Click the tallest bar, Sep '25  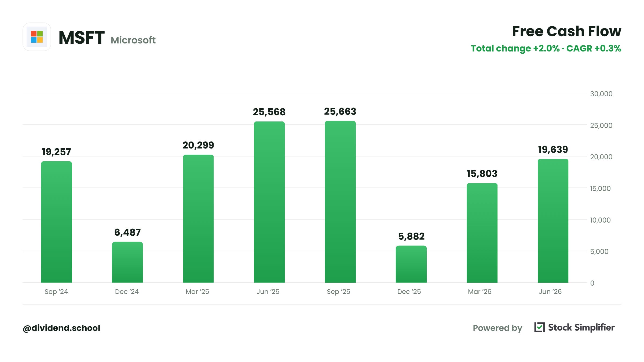click(340, 202)
